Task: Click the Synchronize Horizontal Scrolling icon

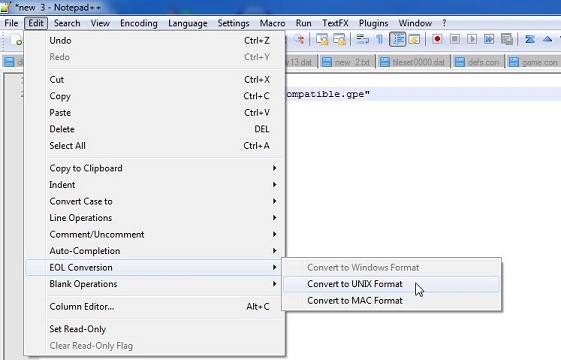Action: [x=339, y=39]
